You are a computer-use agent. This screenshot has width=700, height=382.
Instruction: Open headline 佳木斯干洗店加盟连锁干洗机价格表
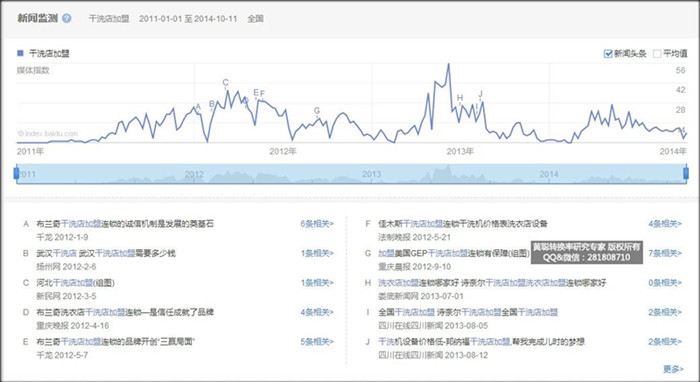(463, 224)
